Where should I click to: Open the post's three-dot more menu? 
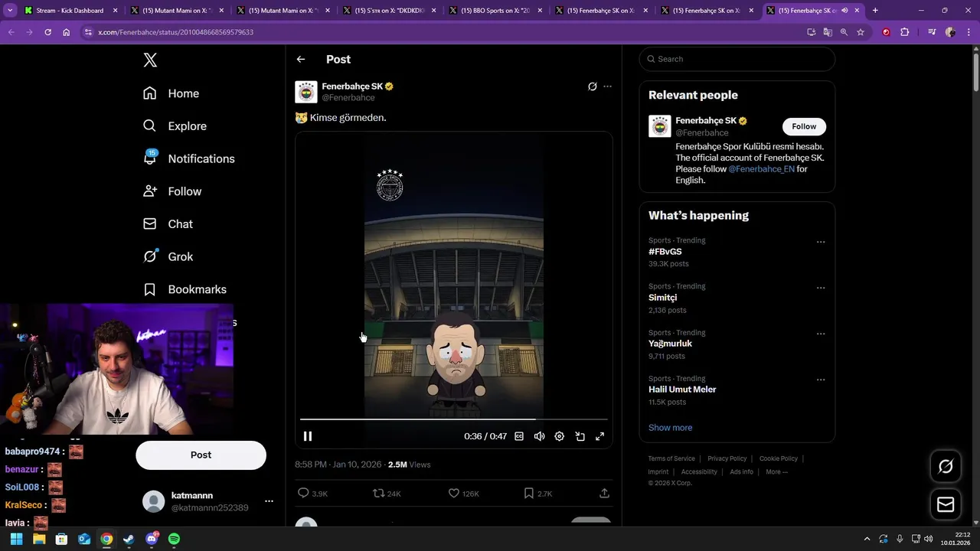tap(607, 86)
